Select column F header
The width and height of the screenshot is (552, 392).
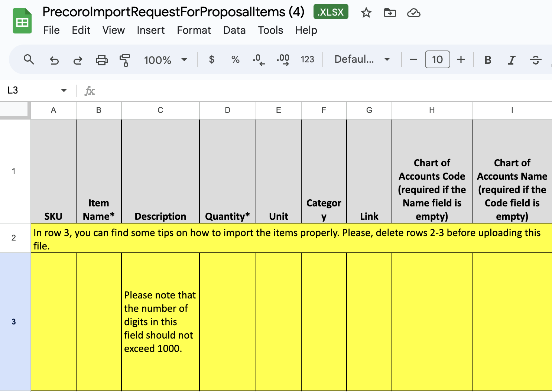324,110
